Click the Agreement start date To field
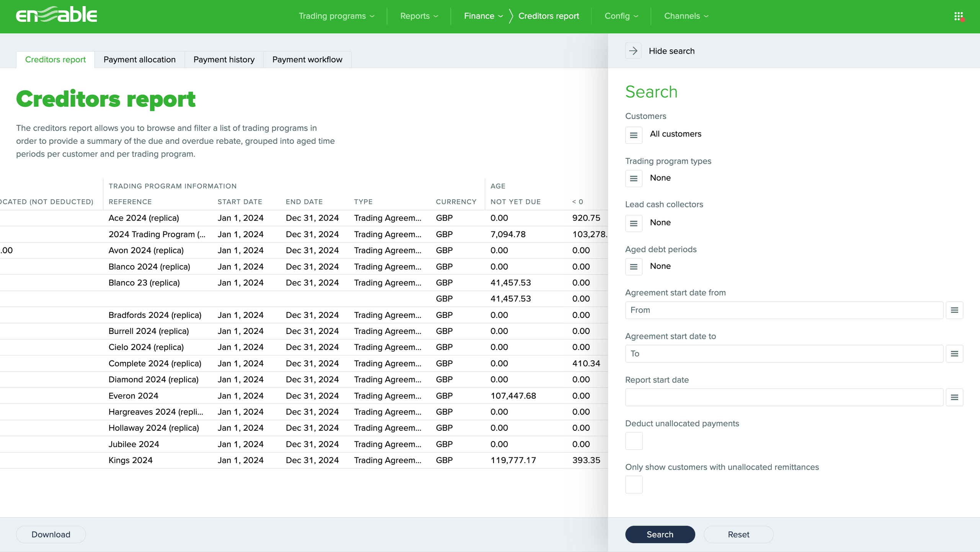Image resolution: width=980 pixels, height=552 pixels. coord(784,354)
